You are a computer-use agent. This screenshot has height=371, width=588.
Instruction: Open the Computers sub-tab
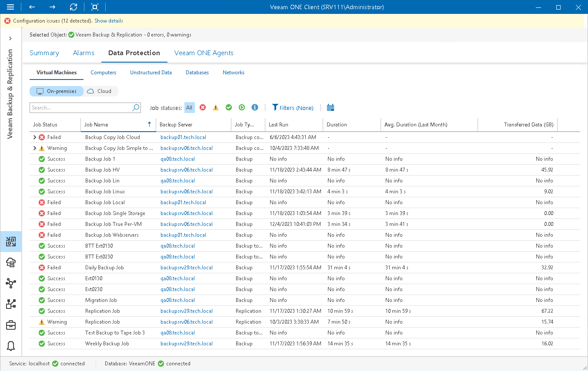[x=103, y=72]
